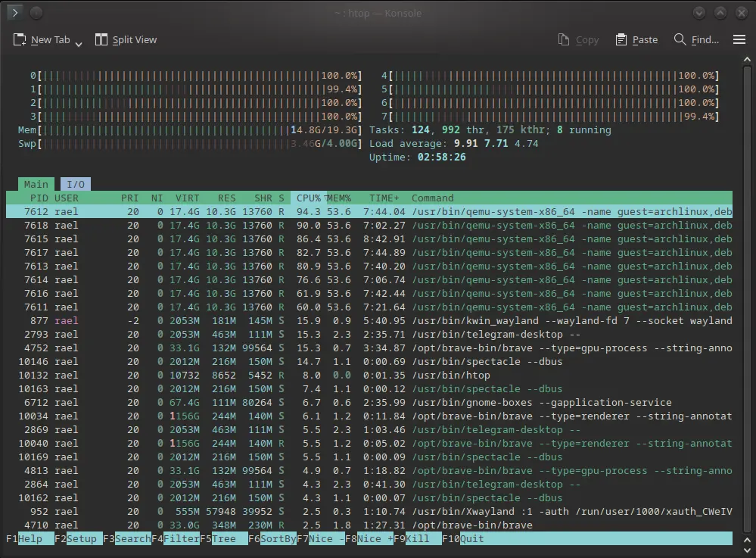Click the round pin button in title bar

(x=36, y=13)
